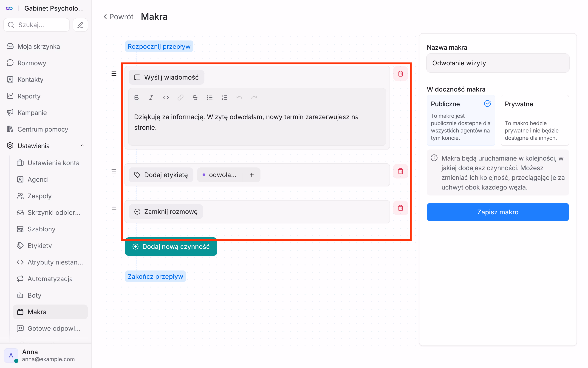Open Agenci settings
Screen dimensions: 588x368
[x=50, y=179]
